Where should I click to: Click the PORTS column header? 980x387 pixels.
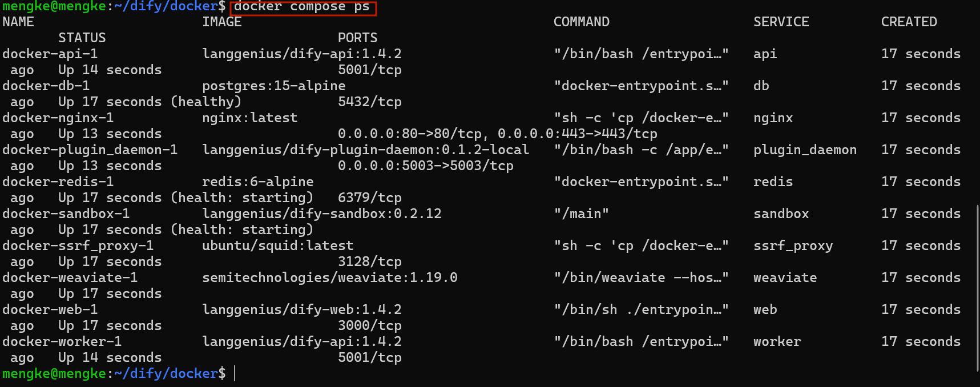pyautogui.click(x=357, y=38)
